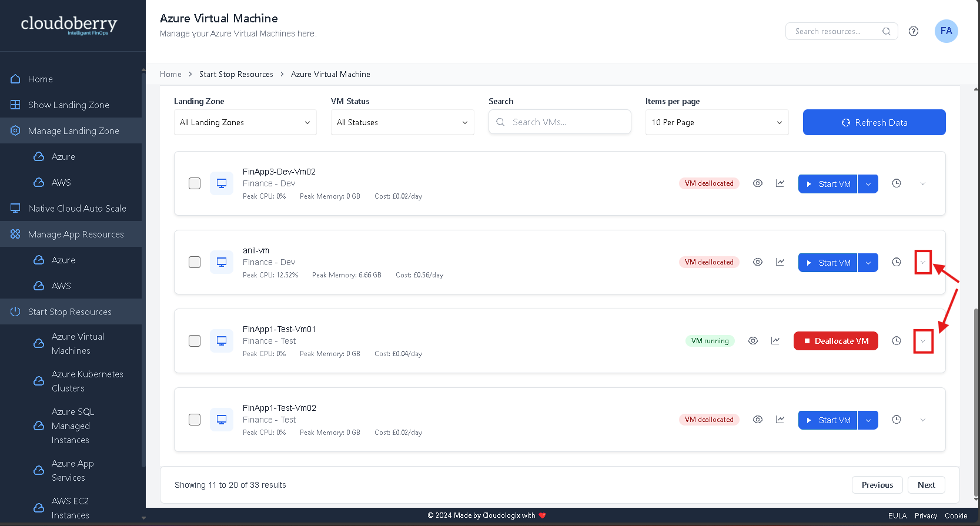980x526 pixels.
Task: Open the Cookie footer link
Action: [x=956, y=515]
